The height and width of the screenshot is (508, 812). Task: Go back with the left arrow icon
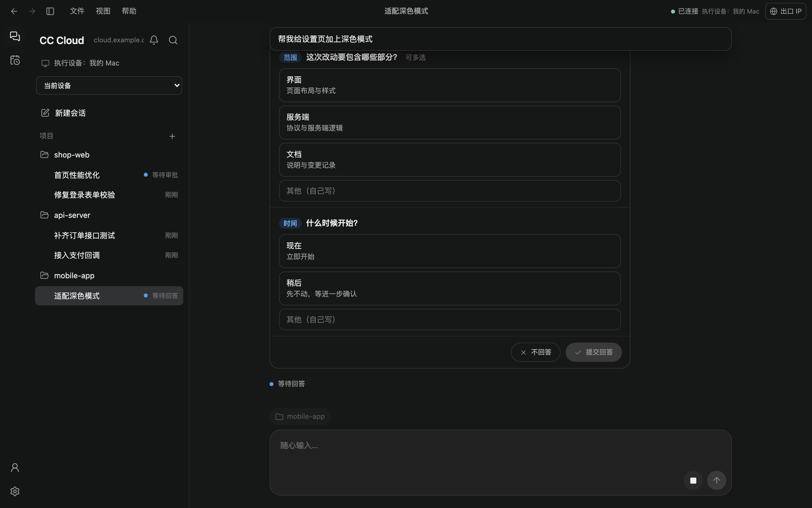pos(14,11)
